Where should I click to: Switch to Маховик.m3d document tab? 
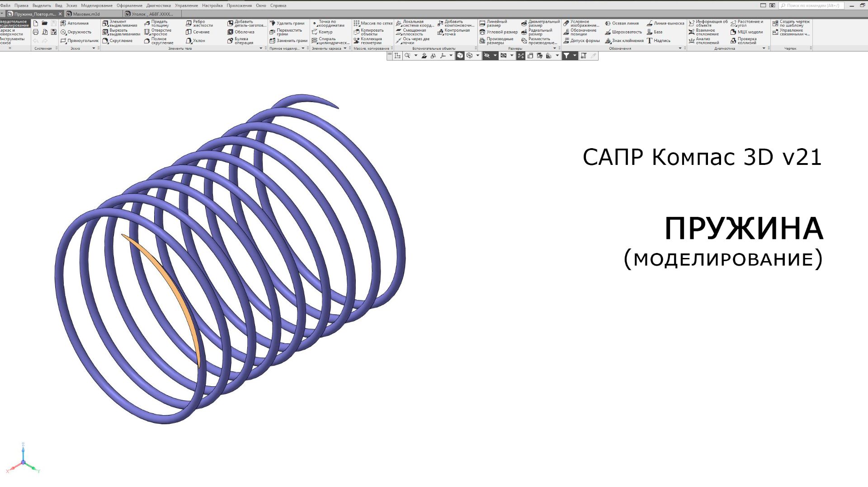click(94, 14)
